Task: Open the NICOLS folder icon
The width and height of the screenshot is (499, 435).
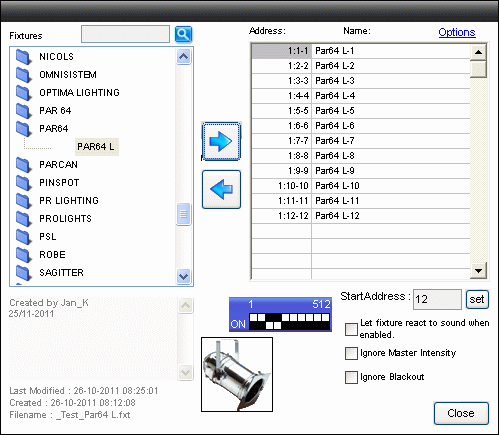Action: [23, 57]
